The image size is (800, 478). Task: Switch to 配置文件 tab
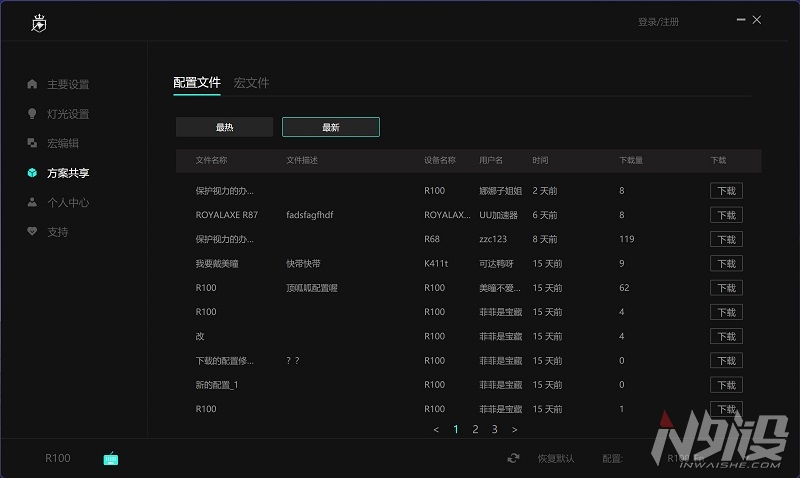(197, 83)
